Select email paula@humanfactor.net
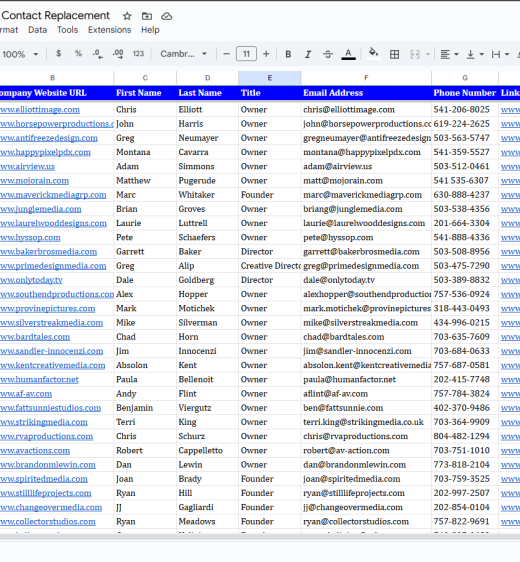The height and width of the screenshot is (562, 520). (366, 380)
